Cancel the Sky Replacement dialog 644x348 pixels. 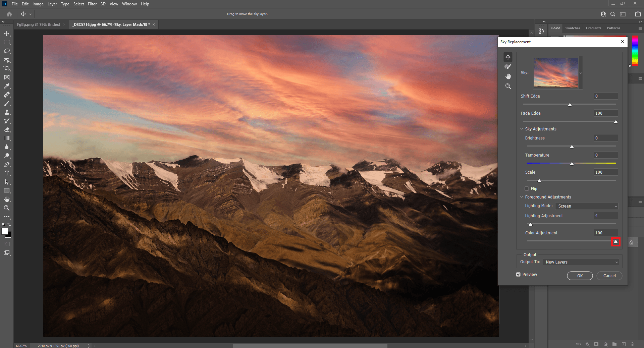pos(609,276)
